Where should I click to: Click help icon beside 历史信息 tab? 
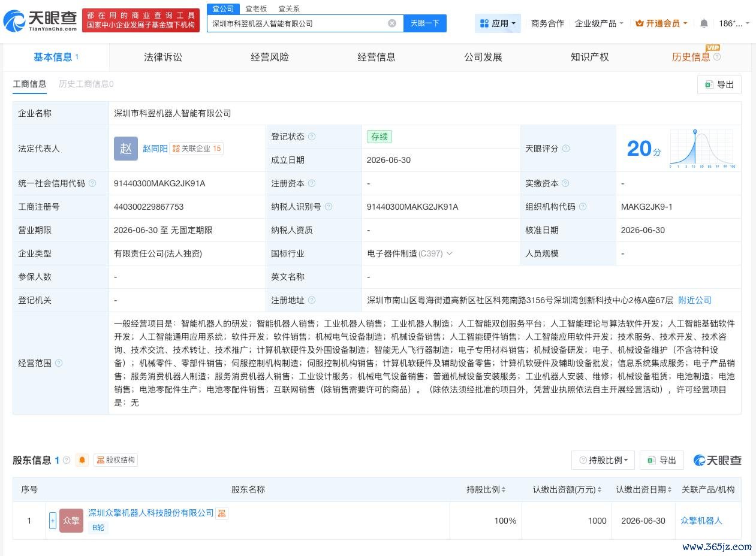[x=717, y=57]
